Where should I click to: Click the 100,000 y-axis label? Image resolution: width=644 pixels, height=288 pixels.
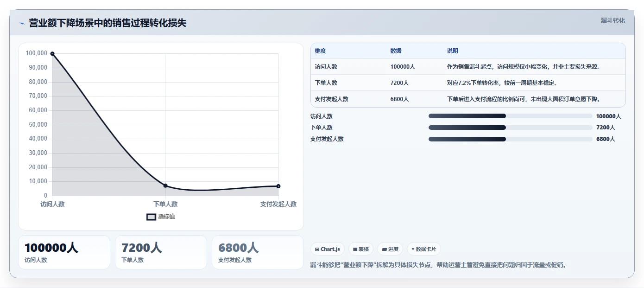click(x=37, y=53)
